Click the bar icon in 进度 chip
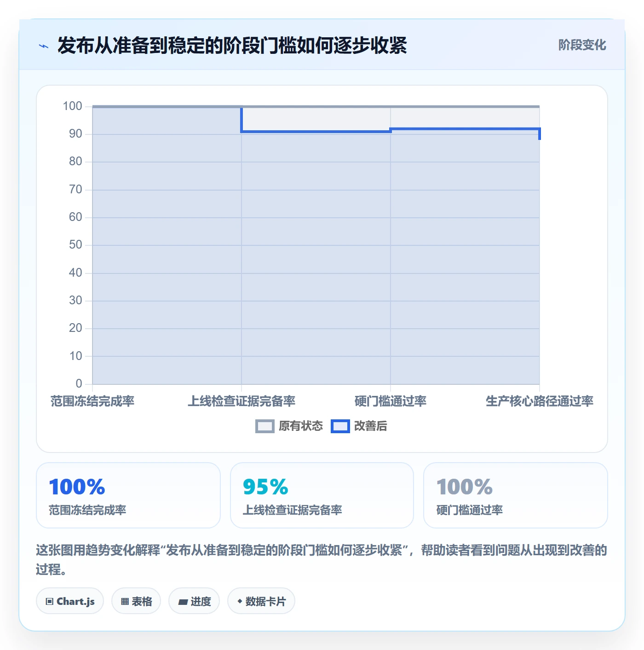This screenshot has height=650, width=644. pos(183,602)
